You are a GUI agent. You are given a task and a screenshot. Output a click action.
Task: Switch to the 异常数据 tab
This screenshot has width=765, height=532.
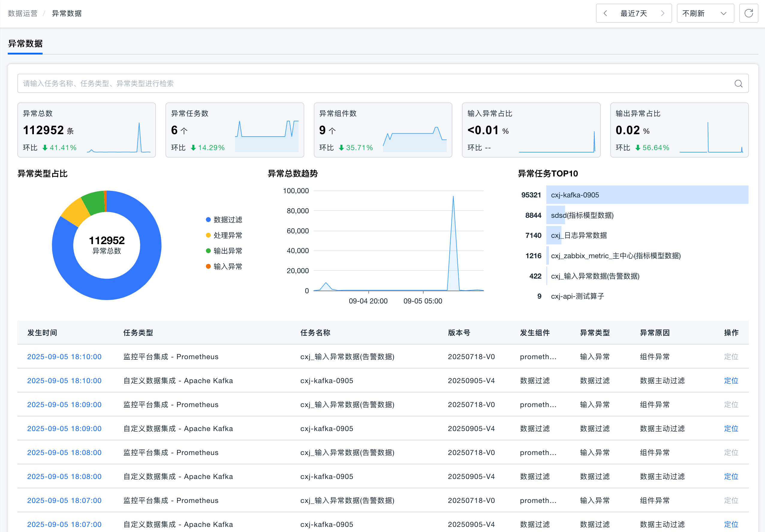(x=25, y=44)
